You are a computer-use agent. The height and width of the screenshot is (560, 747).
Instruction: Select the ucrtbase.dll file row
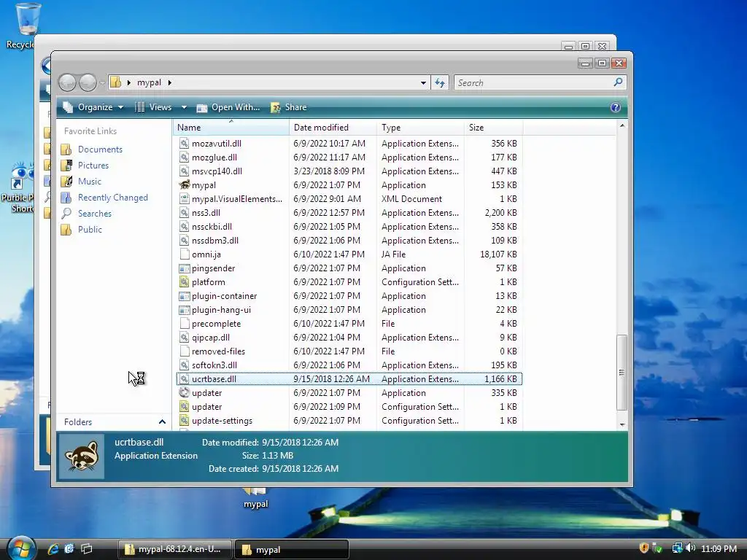(x=349, y=379)
